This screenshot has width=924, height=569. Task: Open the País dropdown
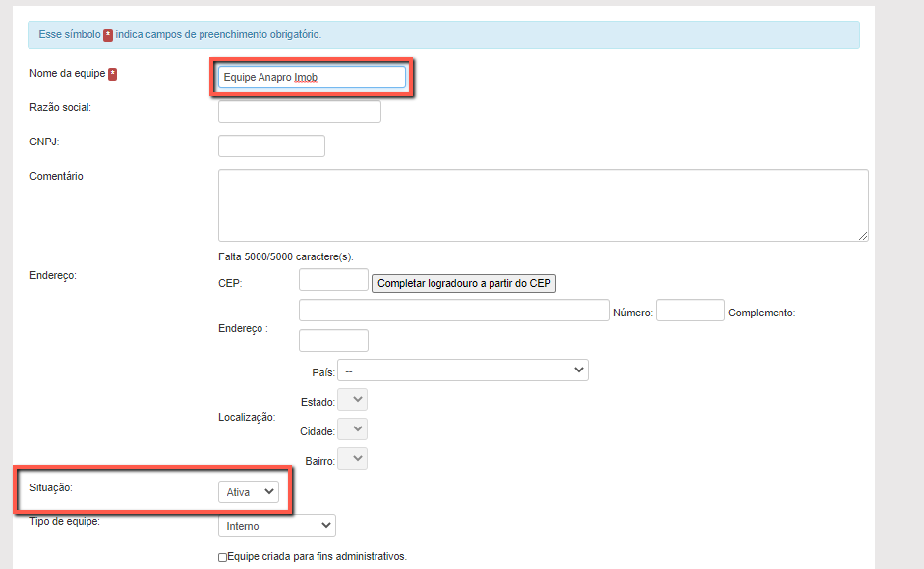(x=462, y=370)
